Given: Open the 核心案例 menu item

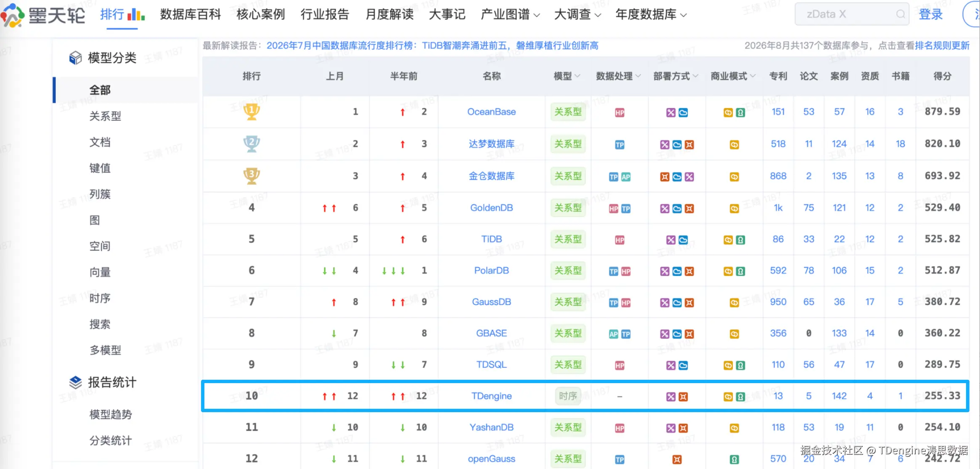Looking at the screenshot, I should tap(261, 15).
